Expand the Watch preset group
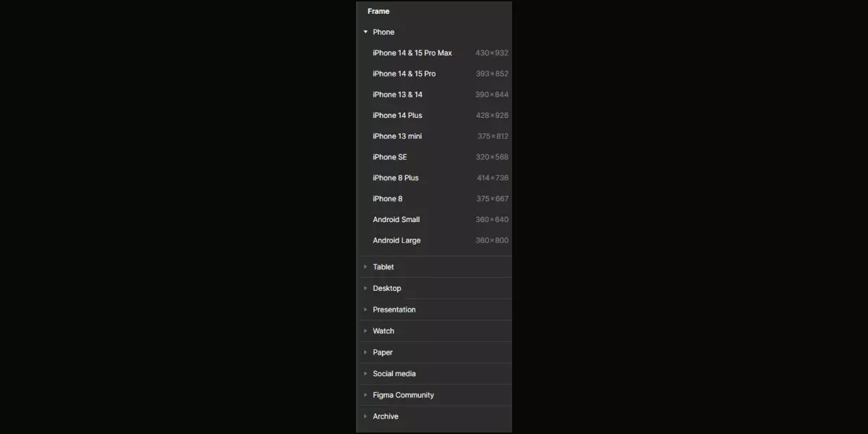Screen dimensions: 868x434 [x=365, y=331]
